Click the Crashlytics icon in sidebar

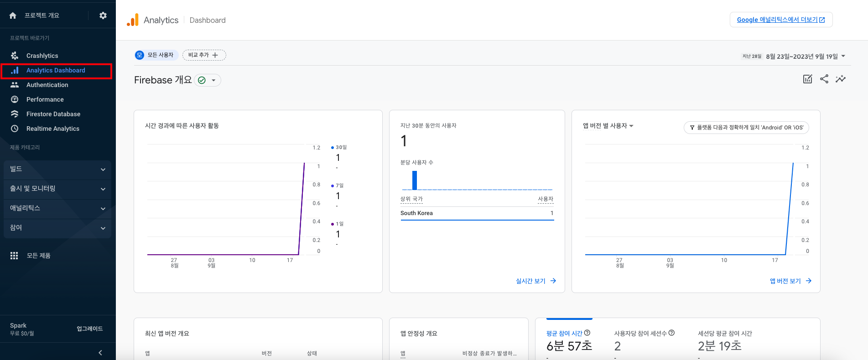click(15, 56)
